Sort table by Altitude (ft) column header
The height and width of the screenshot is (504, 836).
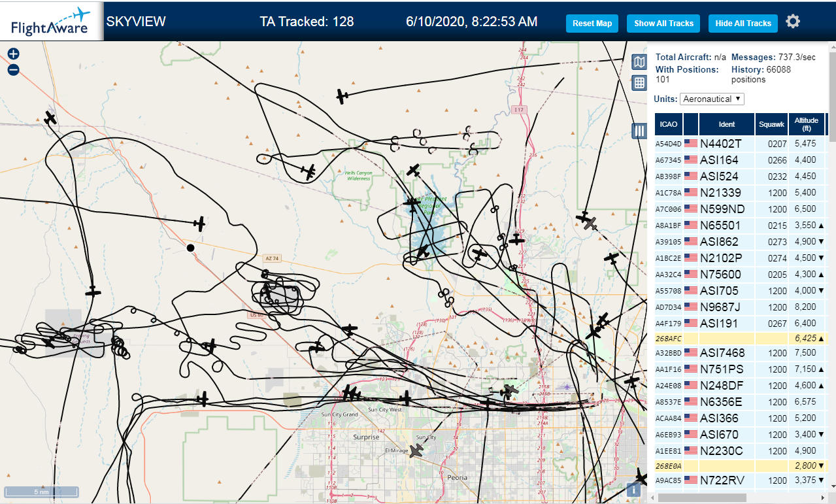coord(807,124)
